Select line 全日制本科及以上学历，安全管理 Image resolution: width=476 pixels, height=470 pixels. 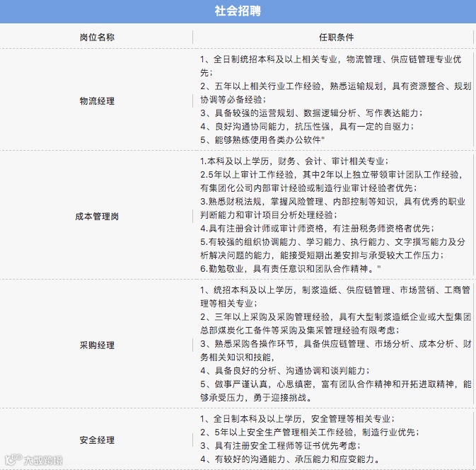(297, 419)
